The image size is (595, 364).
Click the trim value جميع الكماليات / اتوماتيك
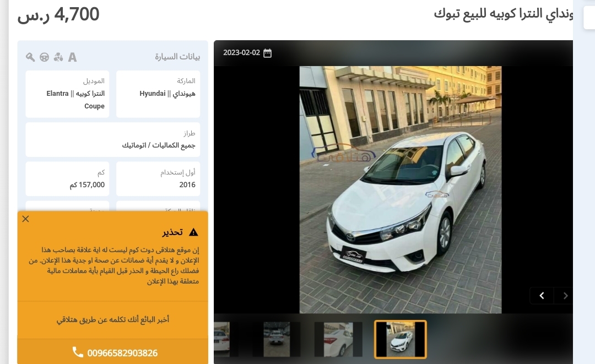pyautogui.click(x=159, y=145)
